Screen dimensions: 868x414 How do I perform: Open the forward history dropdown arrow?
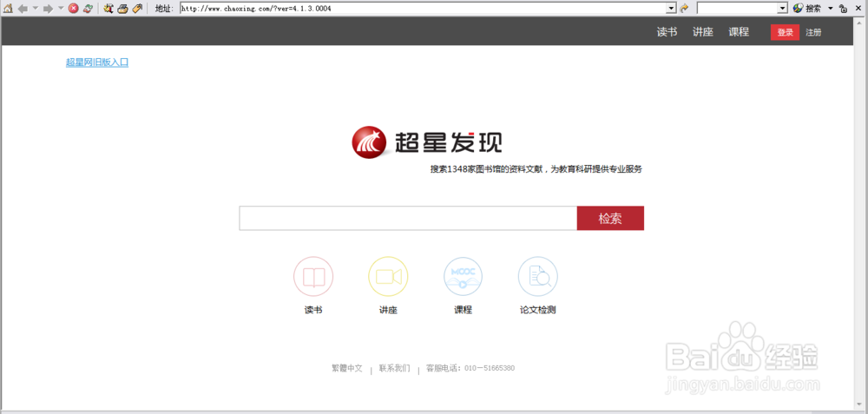[61, 9]
